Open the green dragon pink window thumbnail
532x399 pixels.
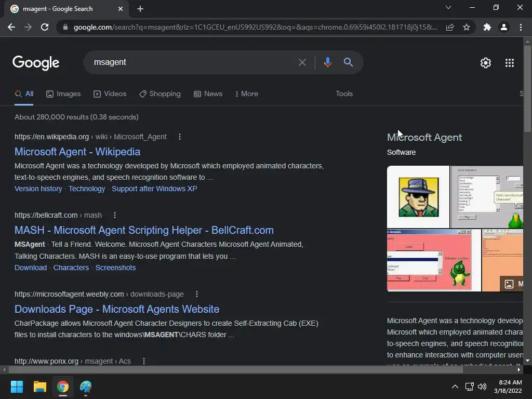(434, 260)
